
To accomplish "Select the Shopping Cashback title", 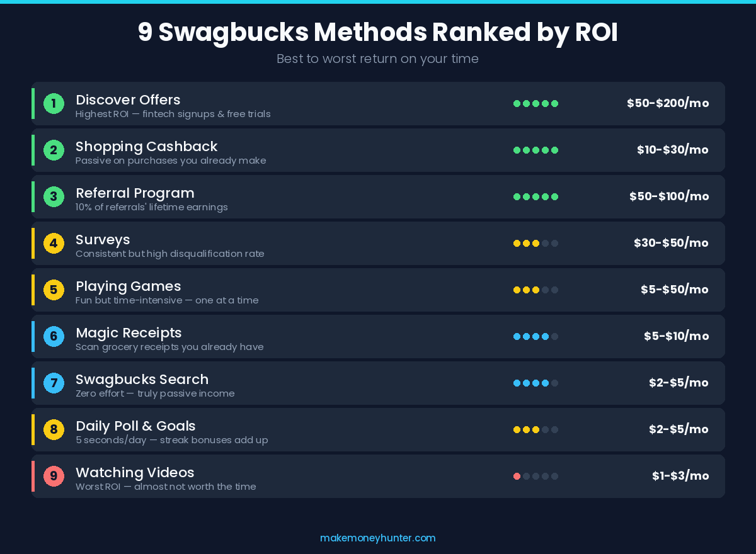I will (x=146, y=146).
